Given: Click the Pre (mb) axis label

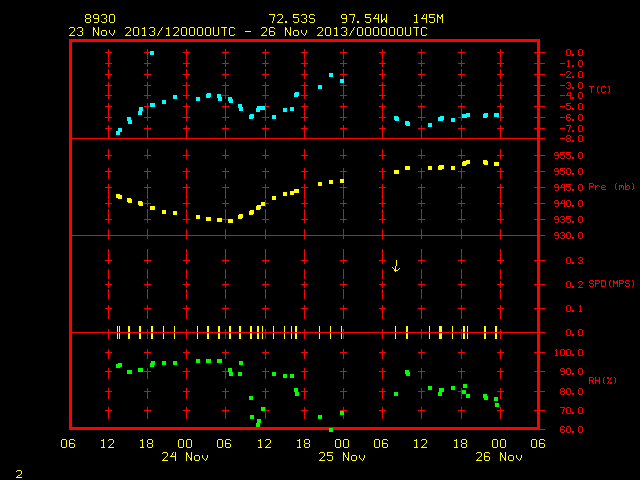Looking at the screenshot, I should click(x=611, y=187).
